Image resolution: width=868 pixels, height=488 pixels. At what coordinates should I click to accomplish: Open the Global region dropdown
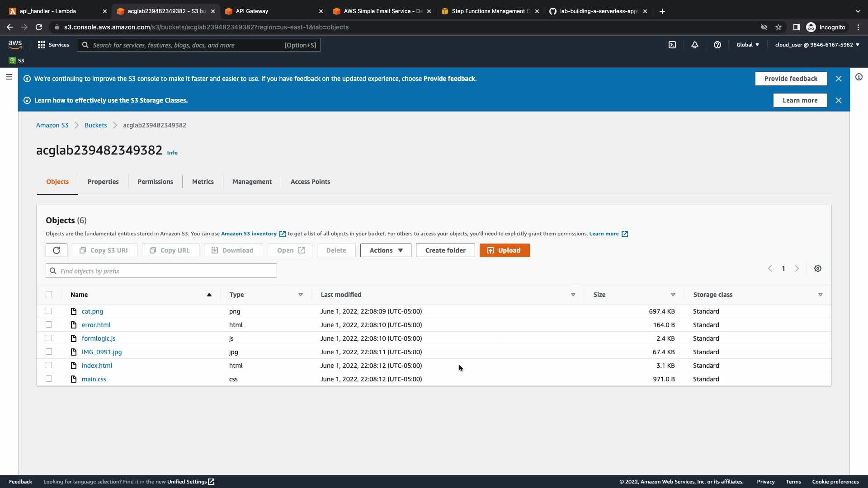[x=747, y=45]
